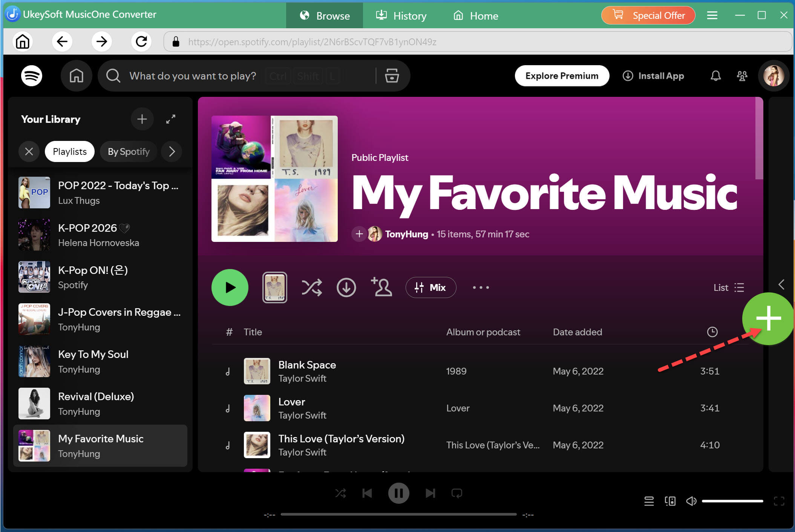This screenshot has width=795, height=532.
Task: Sort by Album or podcast column
Action: pyautogui.click(x=483, y=332)
